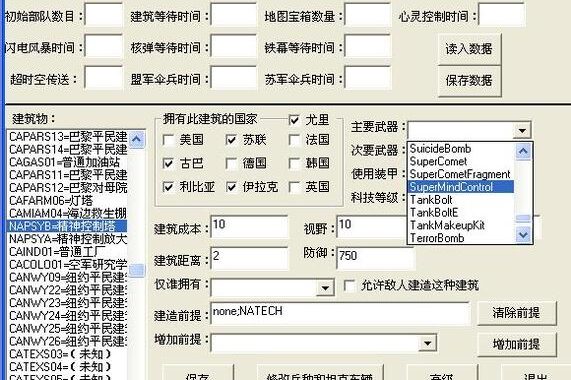Select CAMIAM04=海边救生棚 list row

pyautogui.click(x=68, y=213)
